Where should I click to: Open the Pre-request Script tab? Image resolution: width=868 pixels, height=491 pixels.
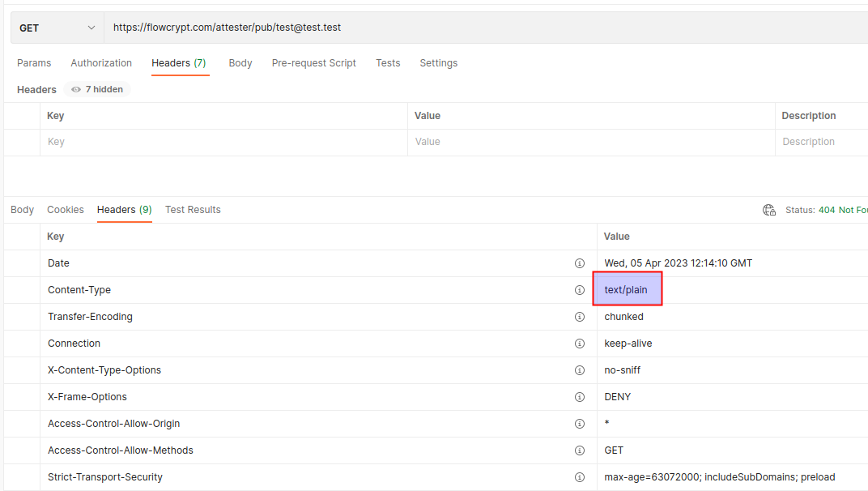coord(313,62)
